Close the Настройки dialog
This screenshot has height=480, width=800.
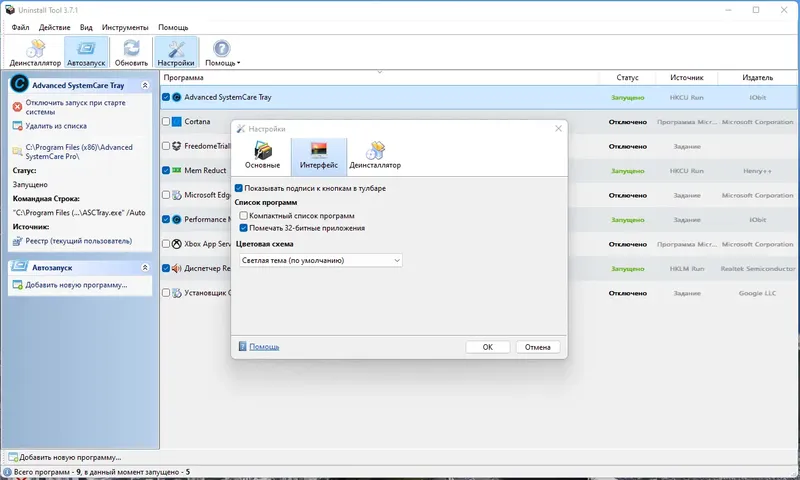click(x=558, y=129)
